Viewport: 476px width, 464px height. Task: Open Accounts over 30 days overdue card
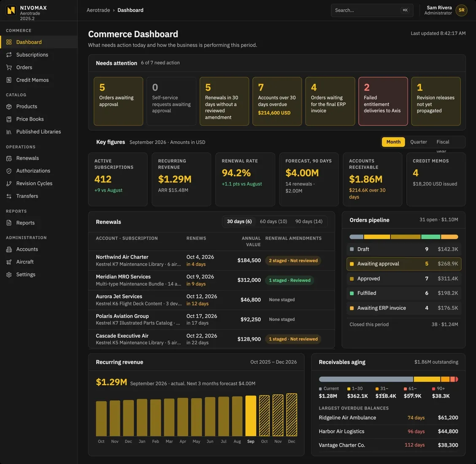[x=277, y=101]
